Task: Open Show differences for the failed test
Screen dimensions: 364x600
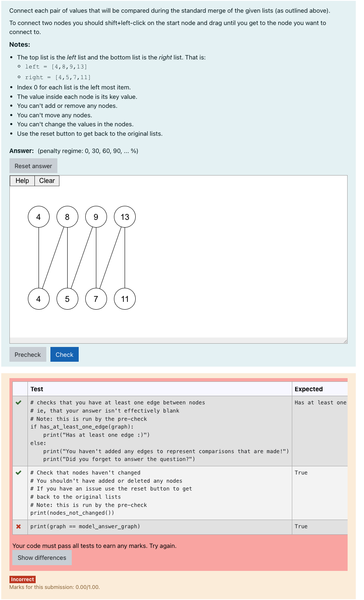Action: click(x=41, y=557)
